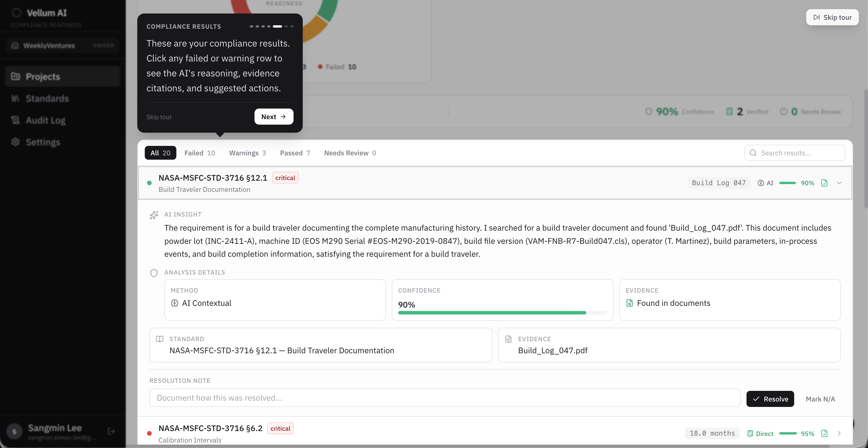This screenshot has width=868, height=448.
Task: Click the AI brain icon on §12.1 row
Action: point(761,183)
